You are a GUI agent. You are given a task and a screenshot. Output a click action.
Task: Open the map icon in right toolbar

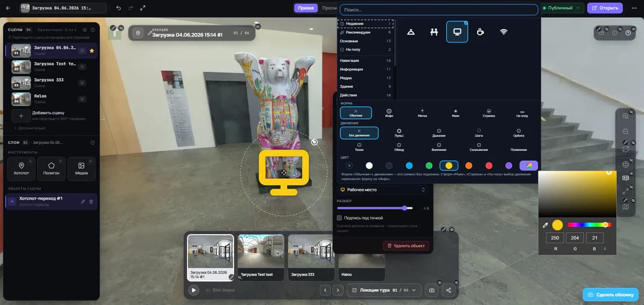(626, 206)
